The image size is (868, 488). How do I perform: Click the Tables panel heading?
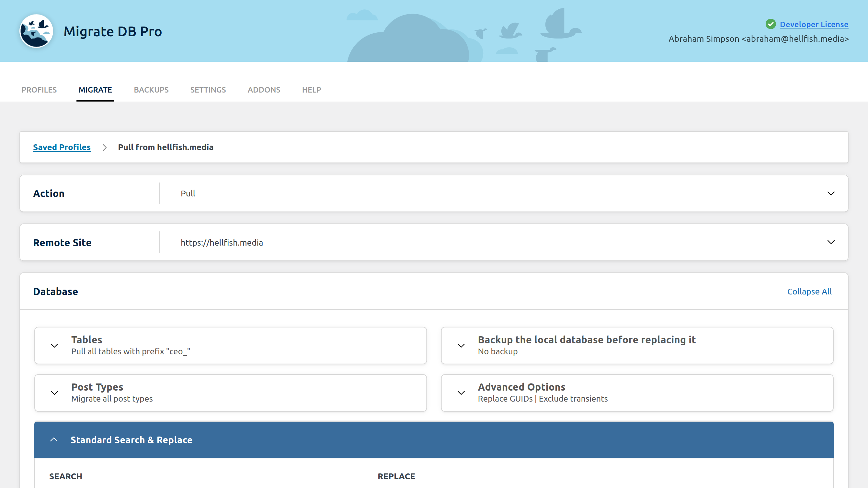(86, 340)
